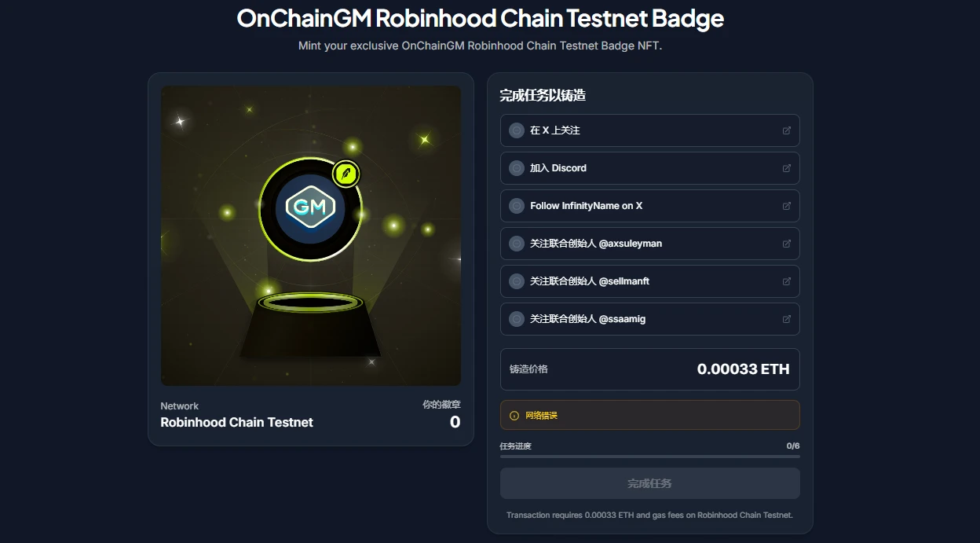
Task: Click the 铸造价格 price row showing 0.00033 ETH
Action: [649, 369]
